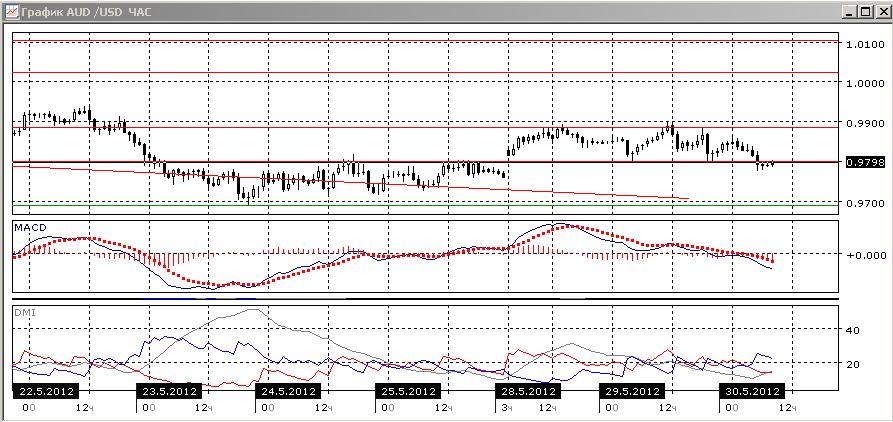Screen dimensions: 893x422
Task: Select the 25.5.2012 date marker
Action: pyautogui.click(x=408, y=392)
